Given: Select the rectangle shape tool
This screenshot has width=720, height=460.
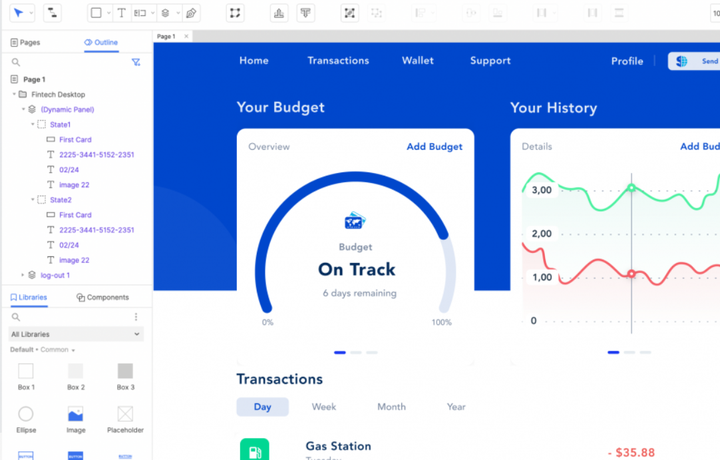Looking at the screenshot, I should [x=96, y=13].
